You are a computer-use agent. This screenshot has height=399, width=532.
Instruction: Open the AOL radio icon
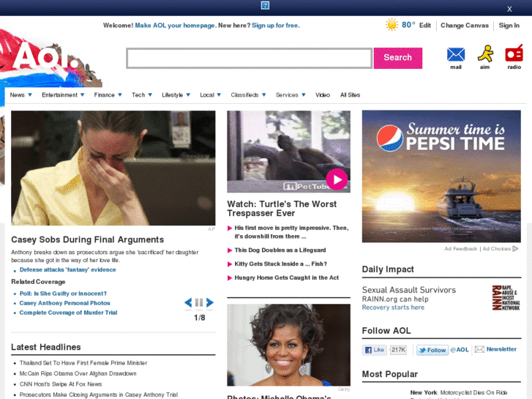(x=514, y=53)
